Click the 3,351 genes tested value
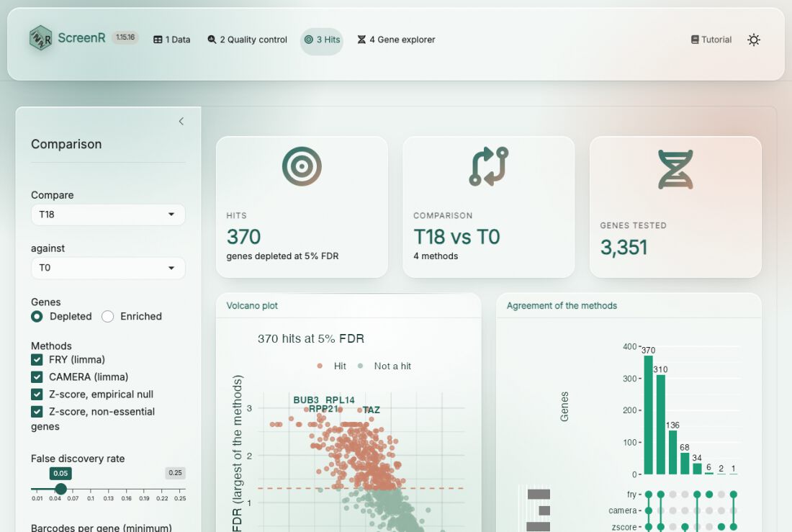This screenshot has width=792, height=532. (624, 248)
